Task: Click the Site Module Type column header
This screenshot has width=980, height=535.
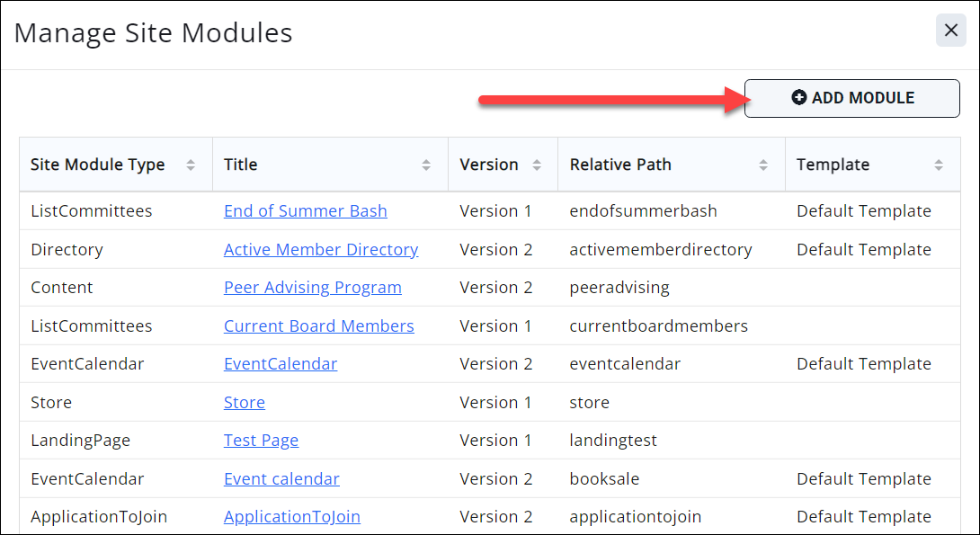Action: coord(97,165)
